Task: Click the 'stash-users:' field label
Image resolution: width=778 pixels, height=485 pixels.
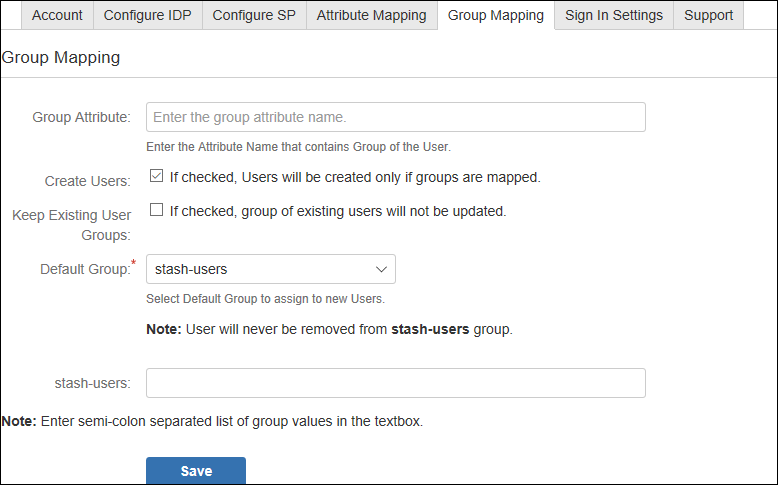Action: coord(93,383)
